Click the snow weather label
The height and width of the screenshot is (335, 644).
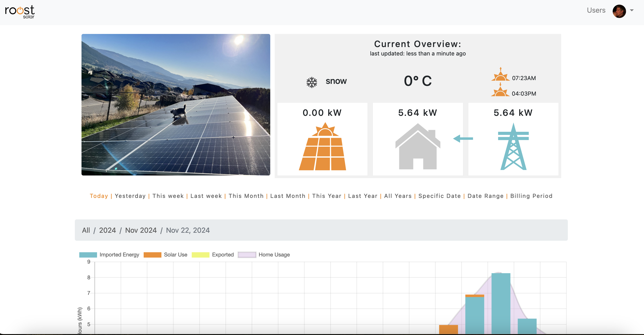[x=336, y=81]
